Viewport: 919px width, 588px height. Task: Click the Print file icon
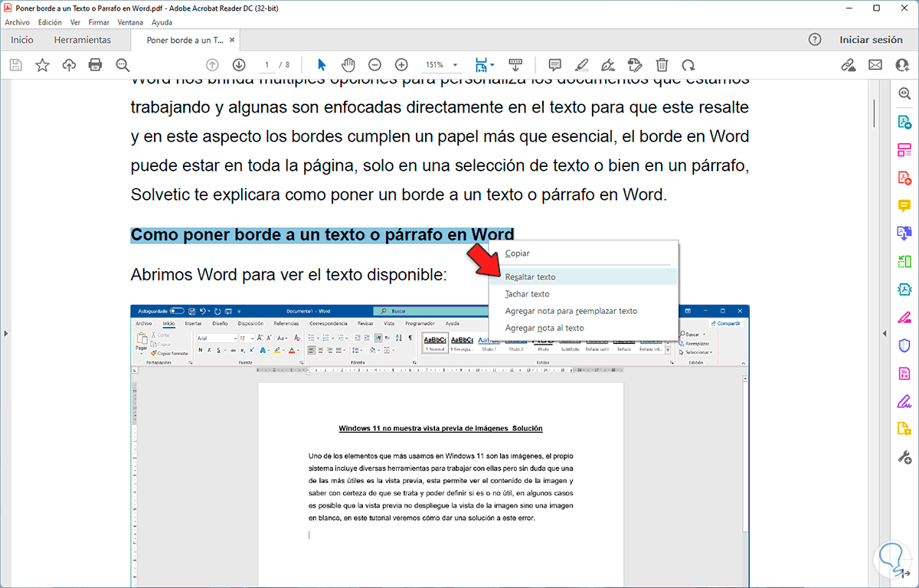pos(95,65)
